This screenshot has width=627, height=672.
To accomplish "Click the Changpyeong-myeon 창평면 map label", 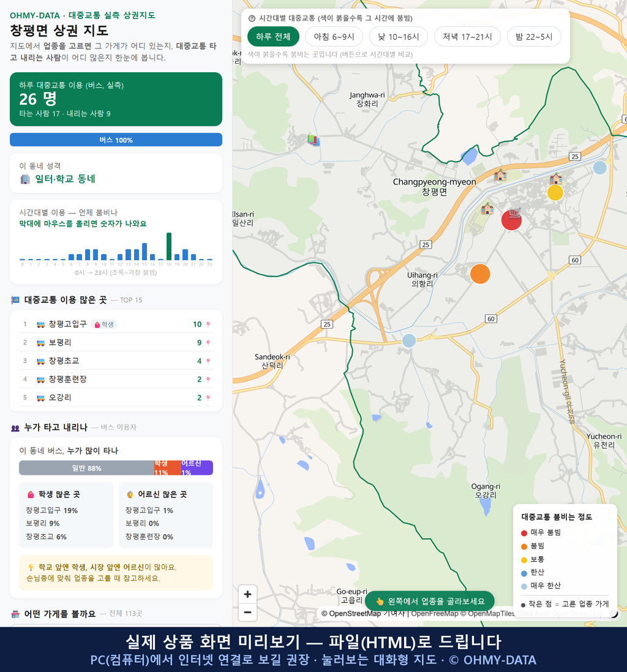I will [x=435, y=187].
